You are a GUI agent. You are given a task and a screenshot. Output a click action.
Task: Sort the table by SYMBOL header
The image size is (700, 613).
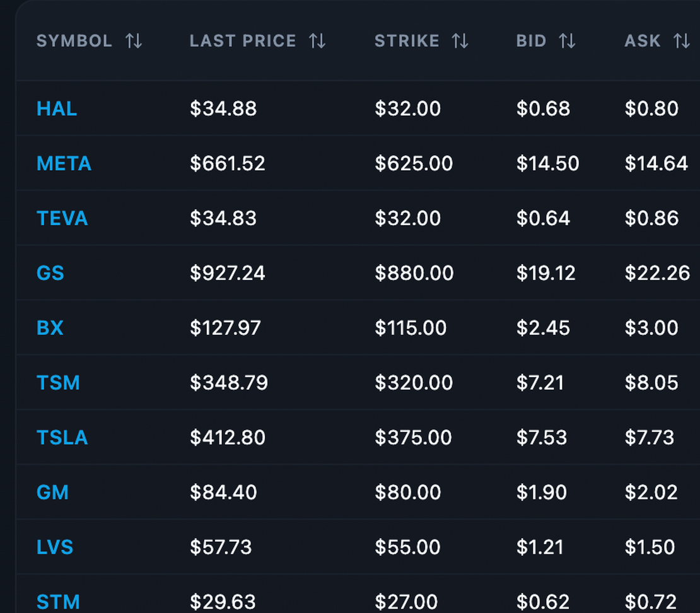coord(74,40)
